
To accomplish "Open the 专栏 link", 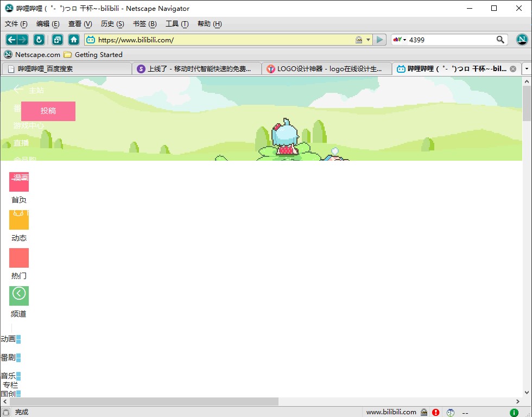I will click(x=10, y=385).
